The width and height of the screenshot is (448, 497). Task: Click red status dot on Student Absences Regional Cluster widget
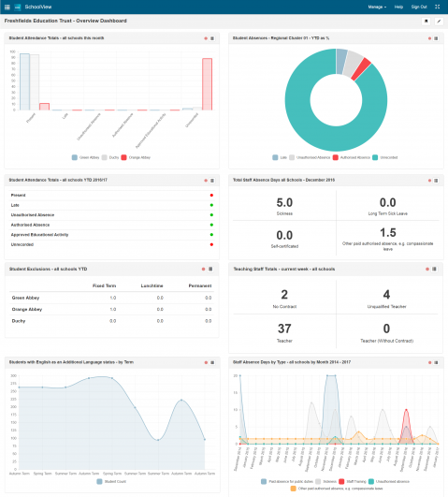tap(429, 38)
